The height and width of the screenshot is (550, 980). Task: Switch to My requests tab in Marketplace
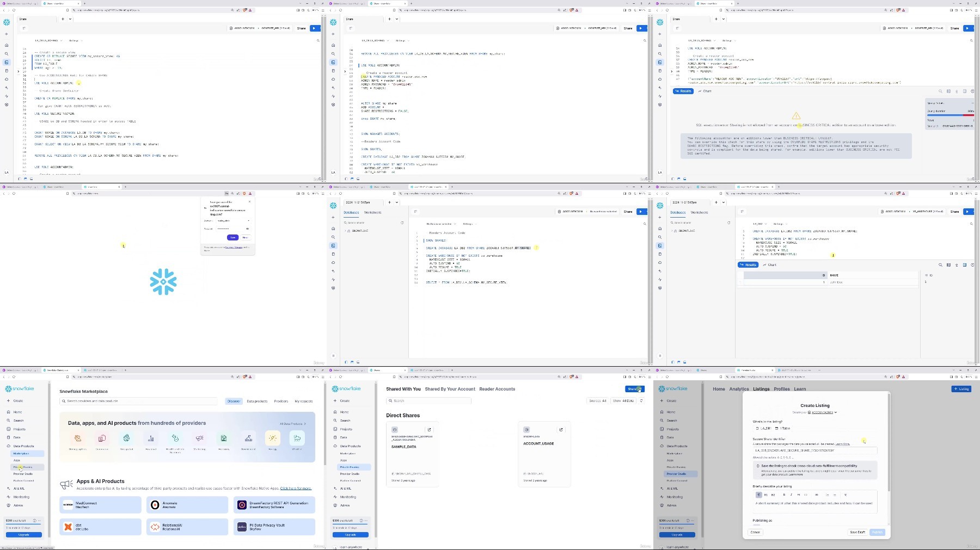(304, 401)
